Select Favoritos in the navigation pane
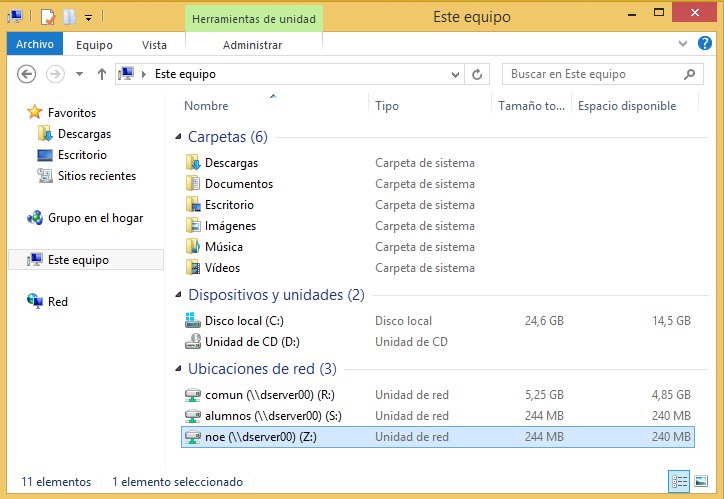Viewport: 724px width, 499px height. [72, 113]
